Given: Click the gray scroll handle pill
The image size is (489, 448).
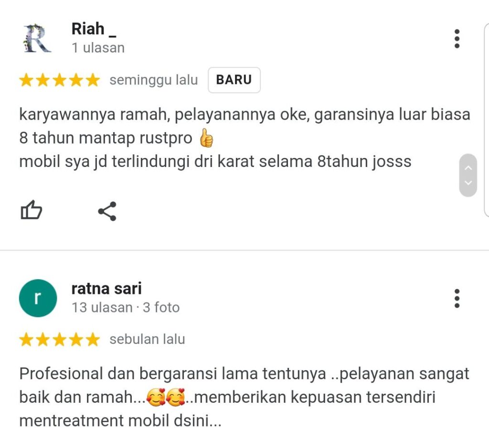Looking at the screenshot, I should (468, 175).
